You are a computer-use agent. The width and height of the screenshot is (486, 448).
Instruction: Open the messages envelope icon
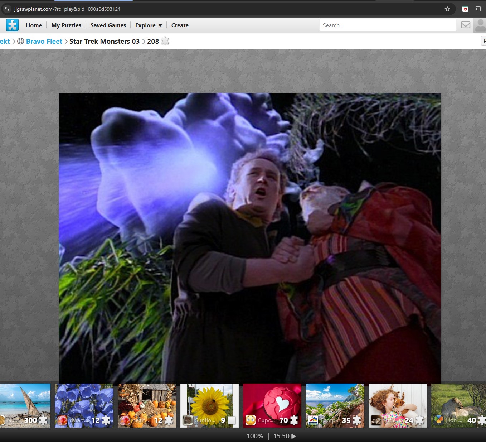pos(466,25)
